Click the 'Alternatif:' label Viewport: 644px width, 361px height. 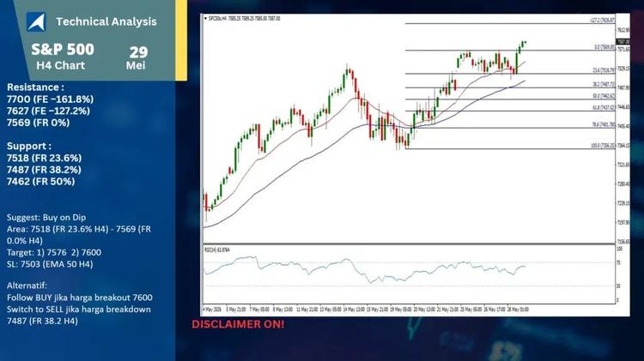pos(27,286)
